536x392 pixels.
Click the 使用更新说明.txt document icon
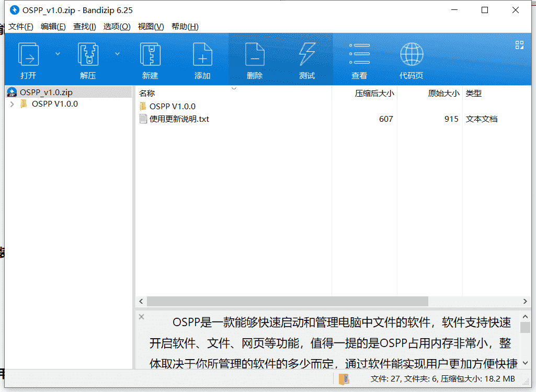pos(143,119)
